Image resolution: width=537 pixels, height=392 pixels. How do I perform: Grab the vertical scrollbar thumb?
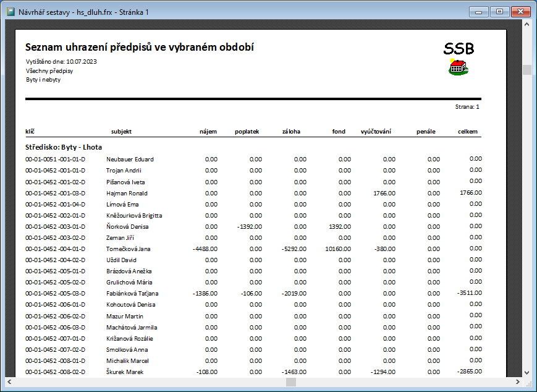527,69
